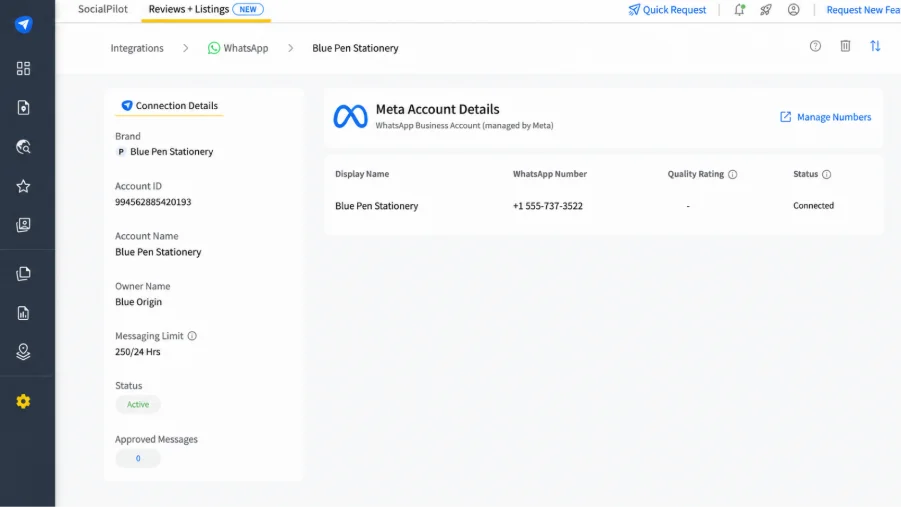Switch to the SocialPilot tab

[103, 9]
